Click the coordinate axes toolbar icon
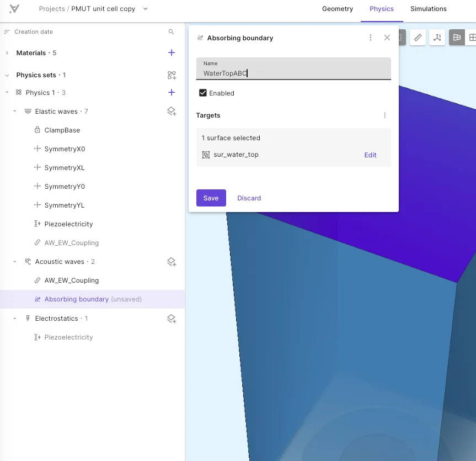This screenshot has height=461, width=476. [437, 38]
